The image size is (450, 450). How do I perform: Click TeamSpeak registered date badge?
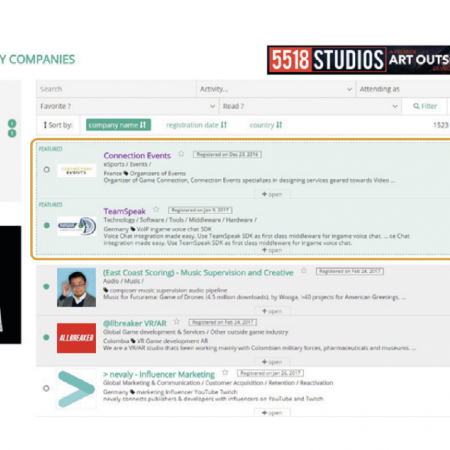pyautogui.click(x=200, y=210)
